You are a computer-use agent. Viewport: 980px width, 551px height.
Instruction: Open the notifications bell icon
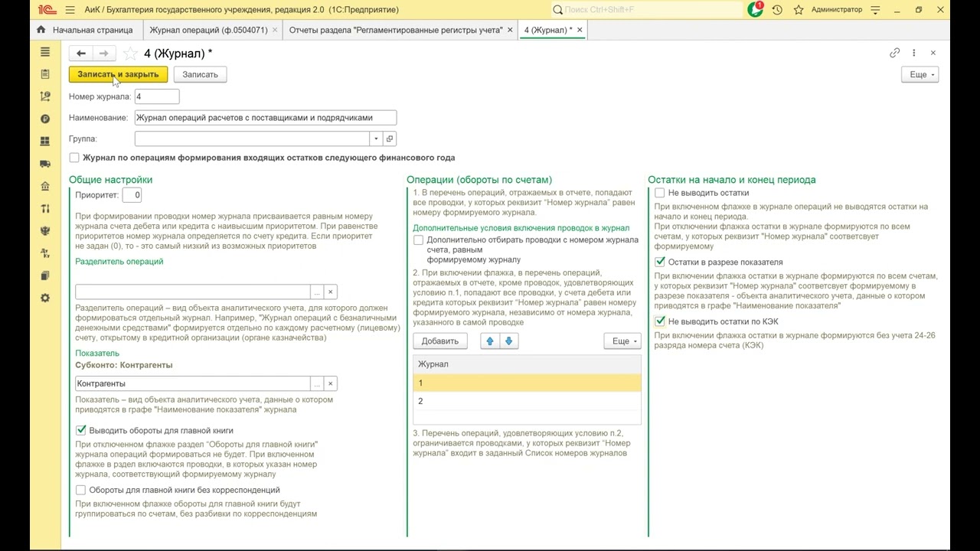click(x=756, y=10)
